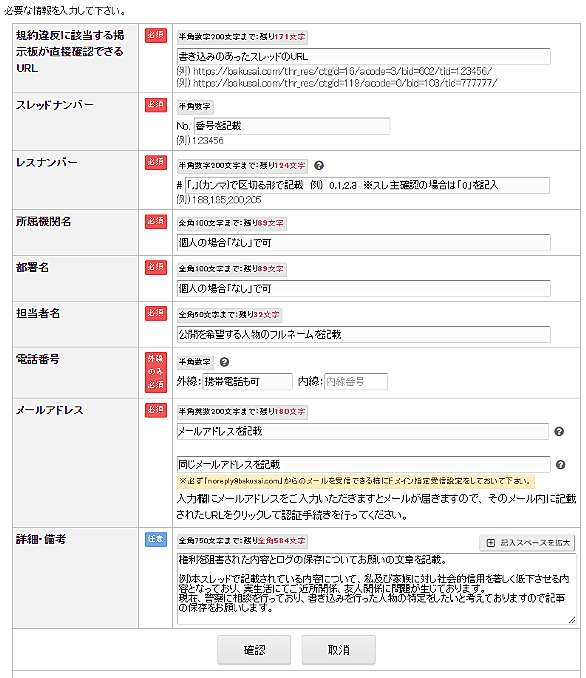Click the 全角100文字まで counter for 部署名

click(231, 269)
